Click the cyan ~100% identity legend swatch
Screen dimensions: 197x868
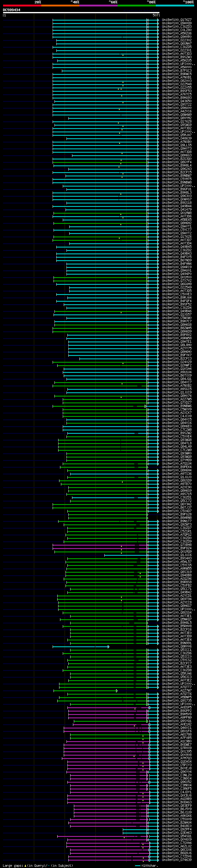click(x=175, y=6)
